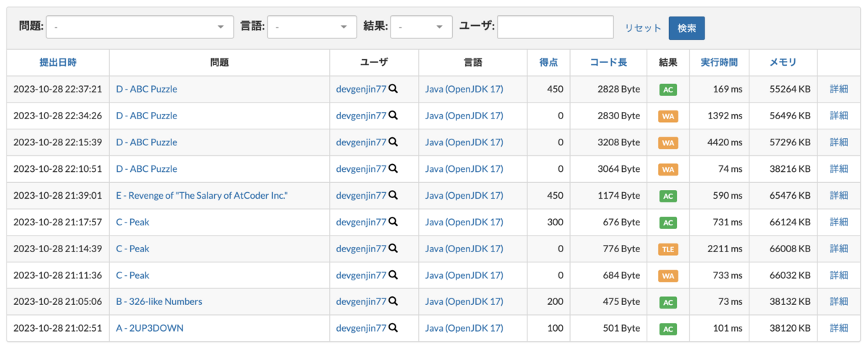Screen dimensions: 868x349
Task: Open 詳細 details for 22:15:39 submission
Action: pyautogui.click(x=839, y=142)
